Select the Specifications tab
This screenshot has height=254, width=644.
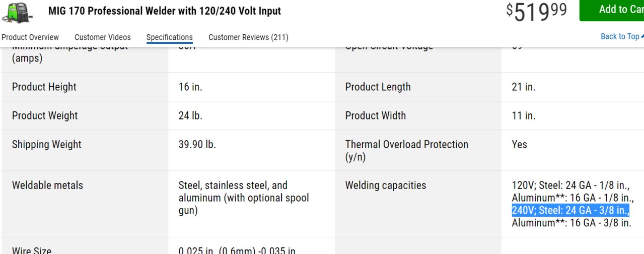[170, 37]
